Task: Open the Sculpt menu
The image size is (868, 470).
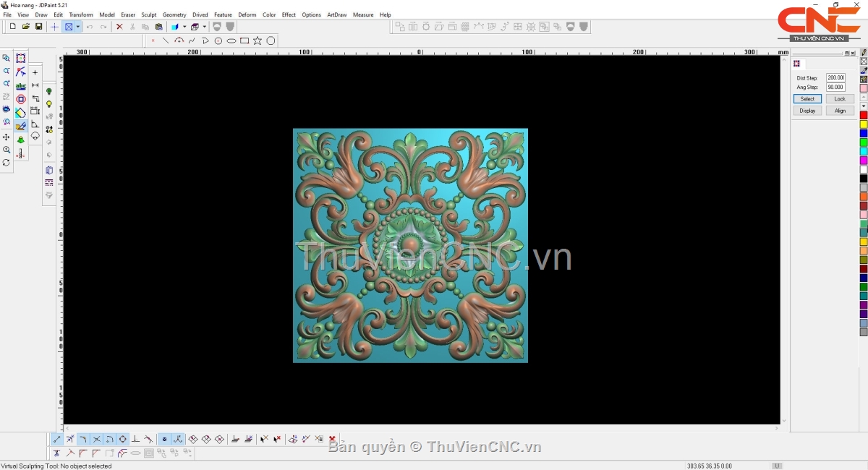Action: [149, 14]
